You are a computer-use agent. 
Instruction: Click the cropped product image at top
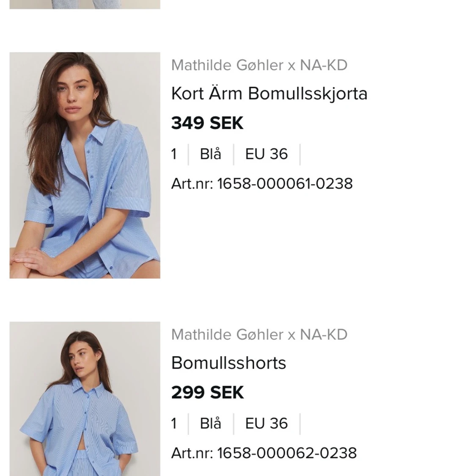tap(85, 4)
